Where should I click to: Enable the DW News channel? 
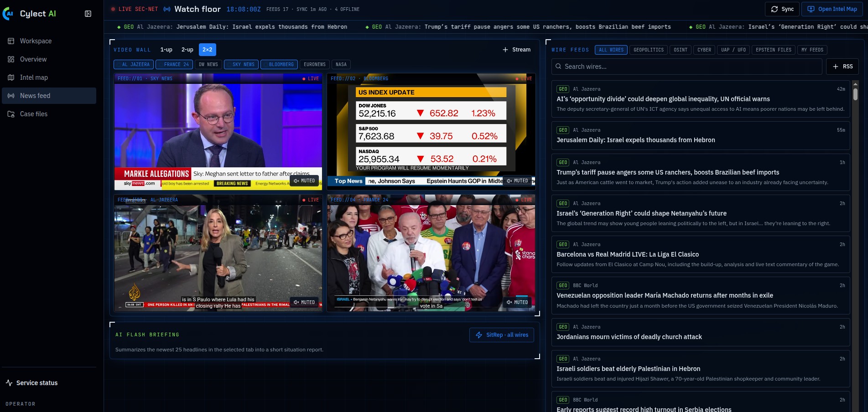[x=208, y=64]
